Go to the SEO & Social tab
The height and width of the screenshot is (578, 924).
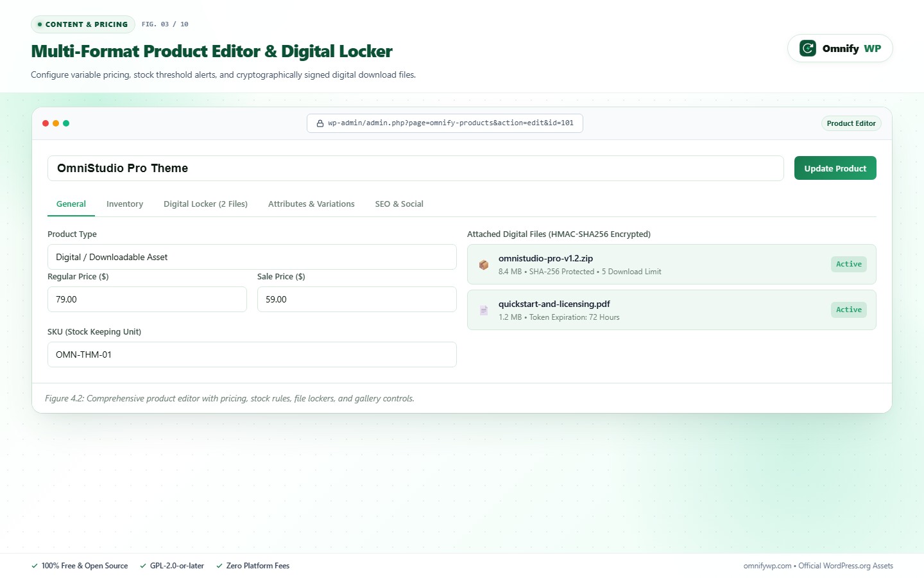399,204
